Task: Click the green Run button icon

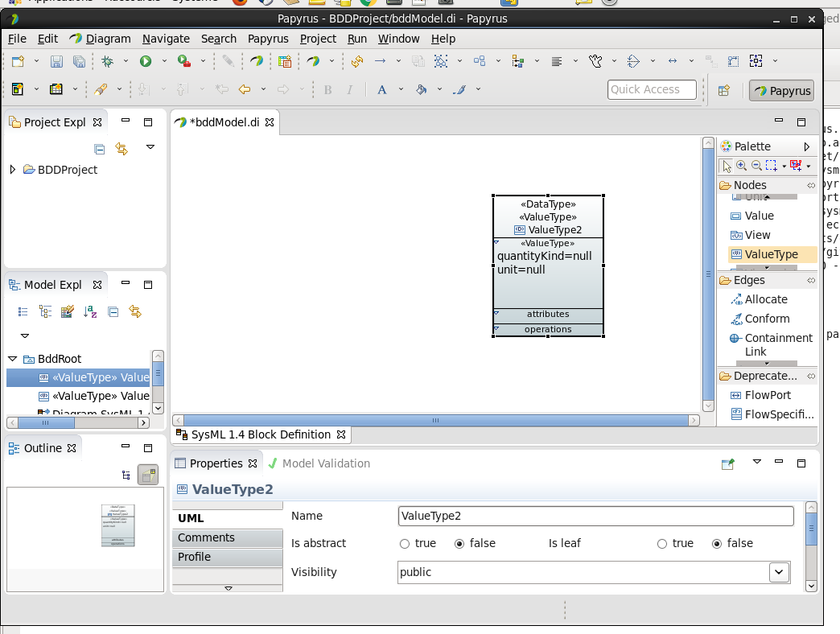Action: coord(145,61)
